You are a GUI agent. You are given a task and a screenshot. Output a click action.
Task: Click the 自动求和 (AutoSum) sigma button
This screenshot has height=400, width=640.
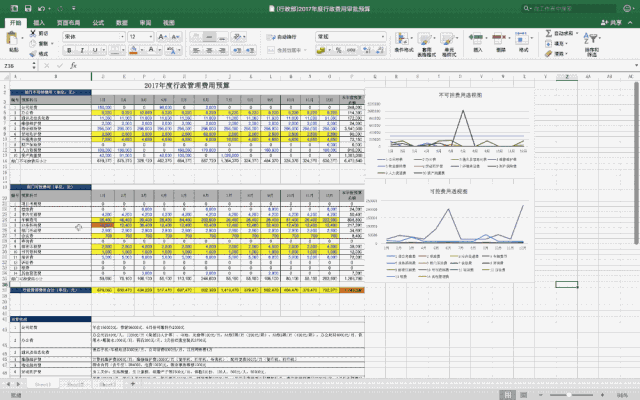point(561,33)
